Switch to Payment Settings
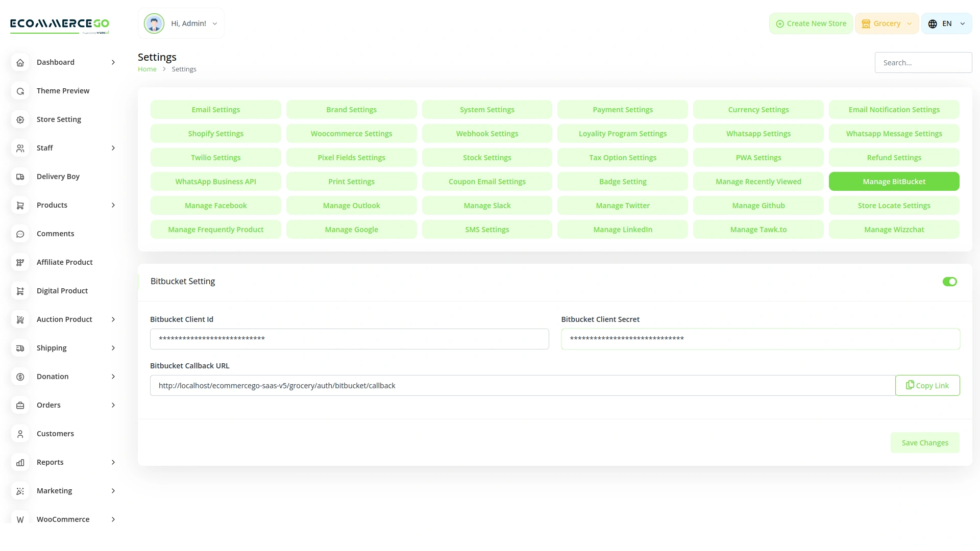 click(x=622, y=109)
